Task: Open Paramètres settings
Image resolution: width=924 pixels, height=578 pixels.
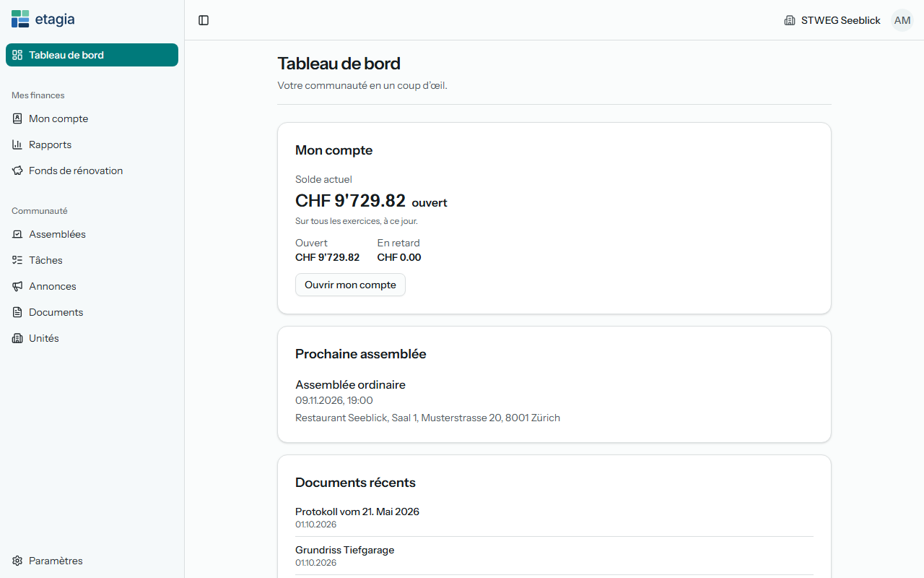Action: click(92, 561)
